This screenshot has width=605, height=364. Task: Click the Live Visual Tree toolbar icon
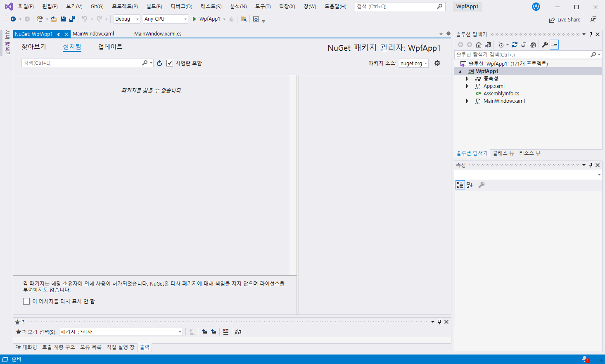click(256, 19)
